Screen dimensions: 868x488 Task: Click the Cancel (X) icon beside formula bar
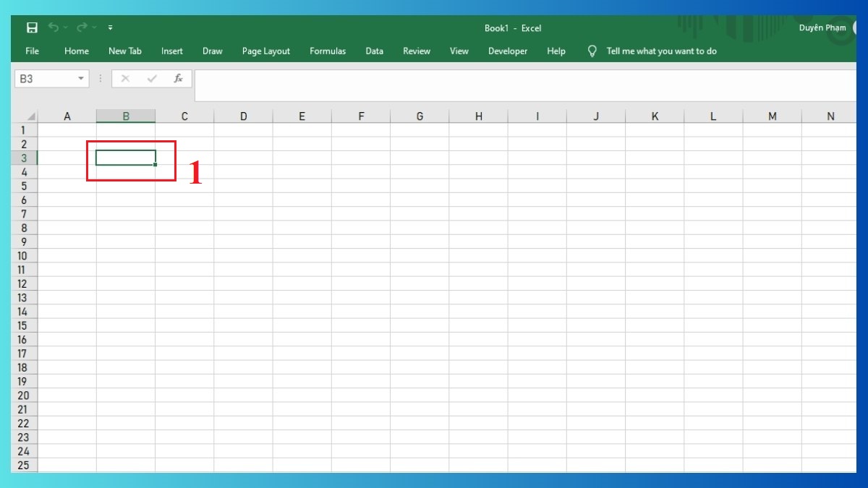coord(124,78)
